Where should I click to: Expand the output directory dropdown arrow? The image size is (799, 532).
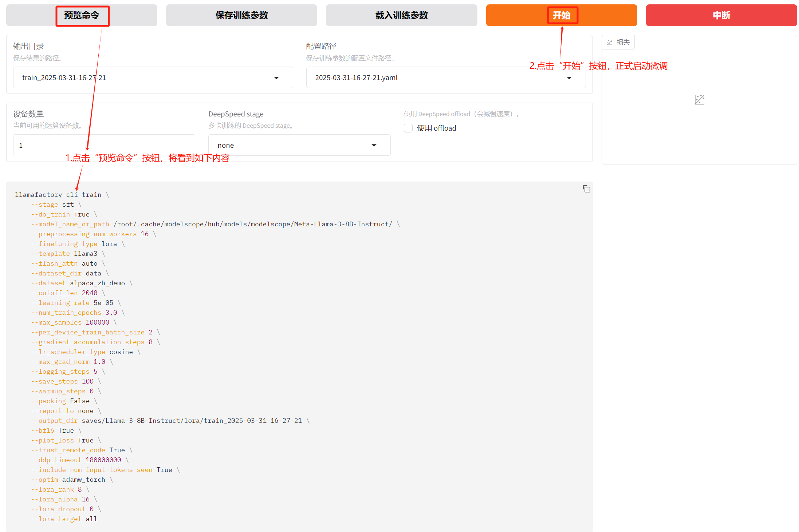point(276,78)
